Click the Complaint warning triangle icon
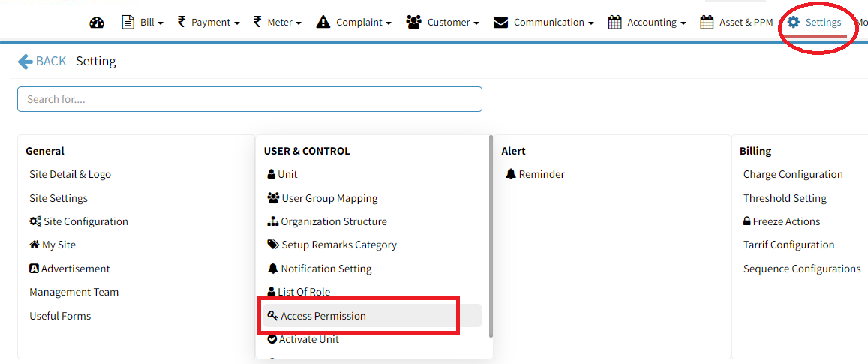The image size is (868, 364). tap(323, 23)
